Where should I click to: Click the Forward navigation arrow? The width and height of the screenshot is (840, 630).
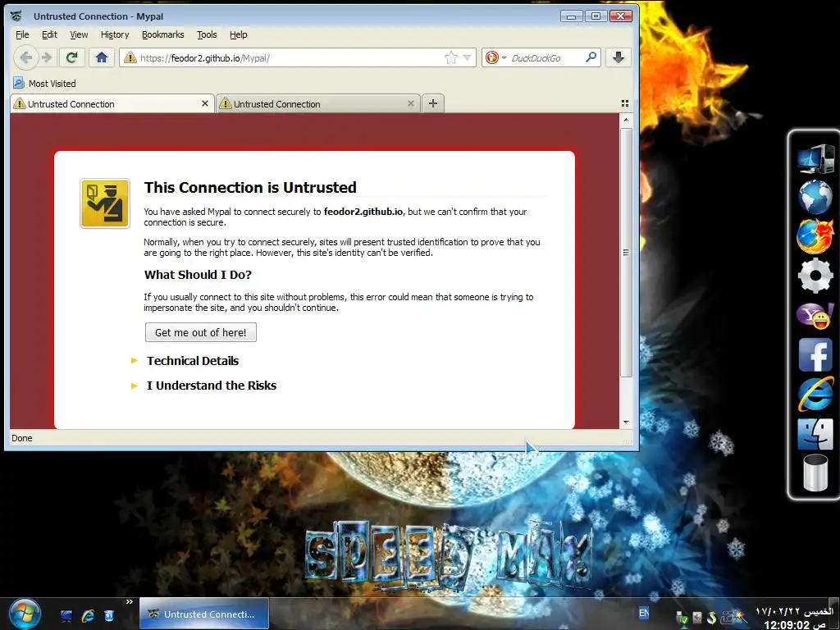47,57
